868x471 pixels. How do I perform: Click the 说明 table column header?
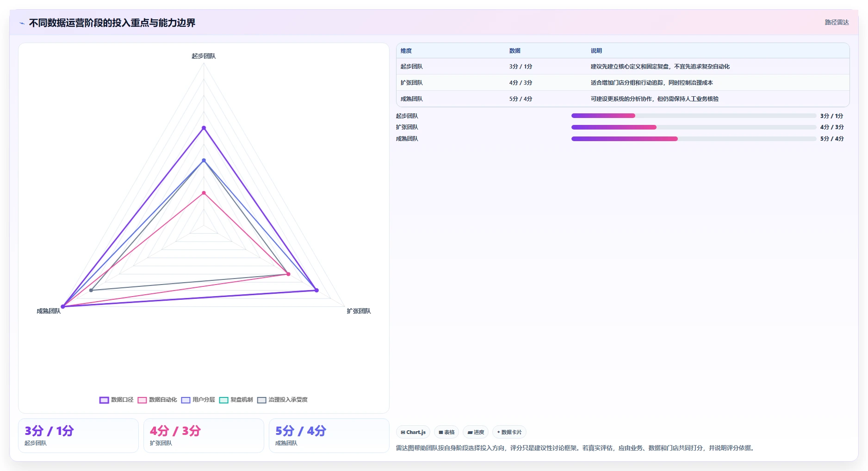coord(596,51)
